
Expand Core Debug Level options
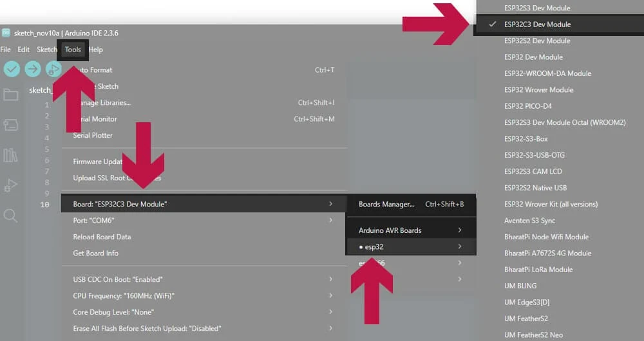[x=204, y=312]
